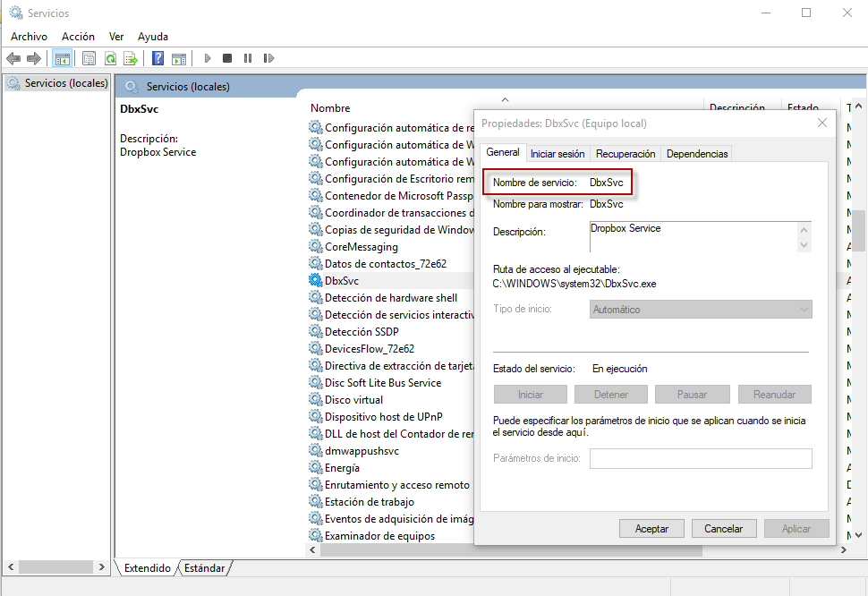Click the Detener service button

tap(611, 395)
